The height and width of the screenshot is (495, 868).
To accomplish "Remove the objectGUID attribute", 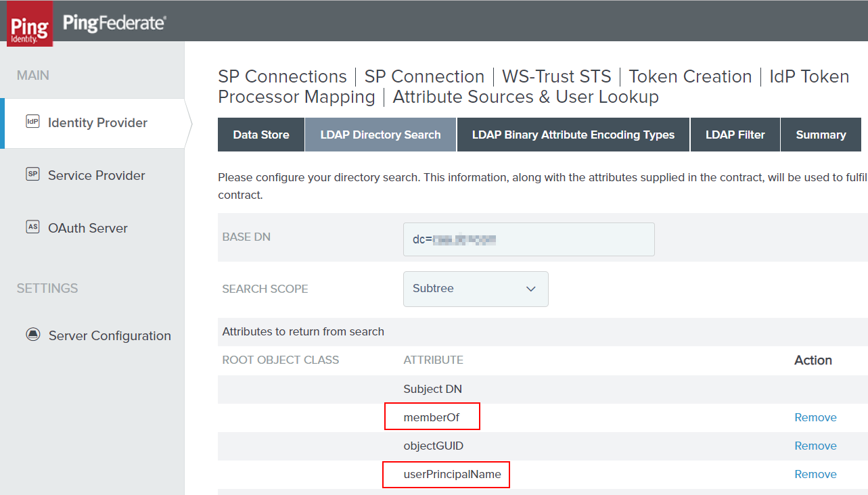I will [x=815, y=446].
